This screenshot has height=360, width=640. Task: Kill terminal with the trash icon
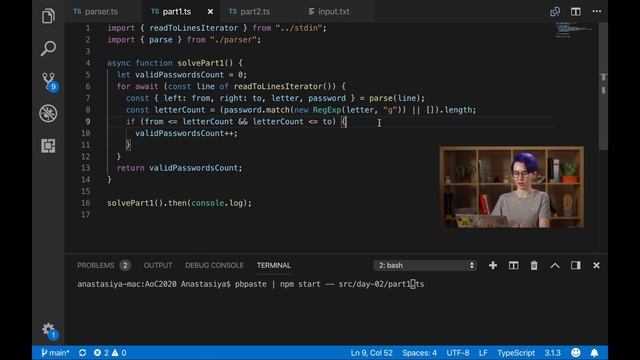534,265
